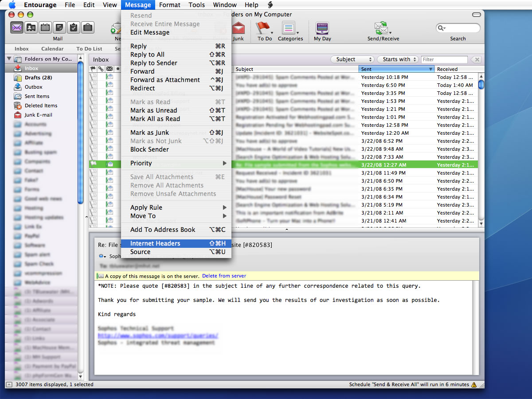This screenshot has height=399, width=532.
Task: Click the attachment paperclip column header
Action: pos(101,69)
